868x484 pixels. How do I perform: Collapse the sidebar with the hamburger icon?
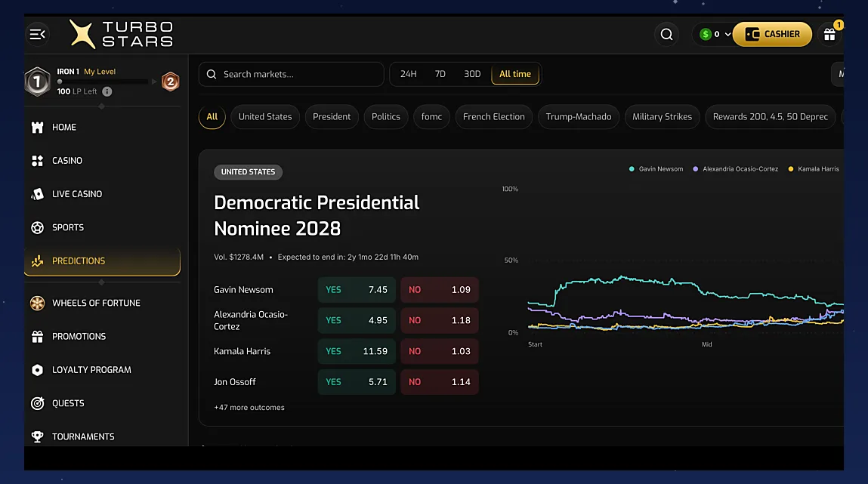pos(37,34)
